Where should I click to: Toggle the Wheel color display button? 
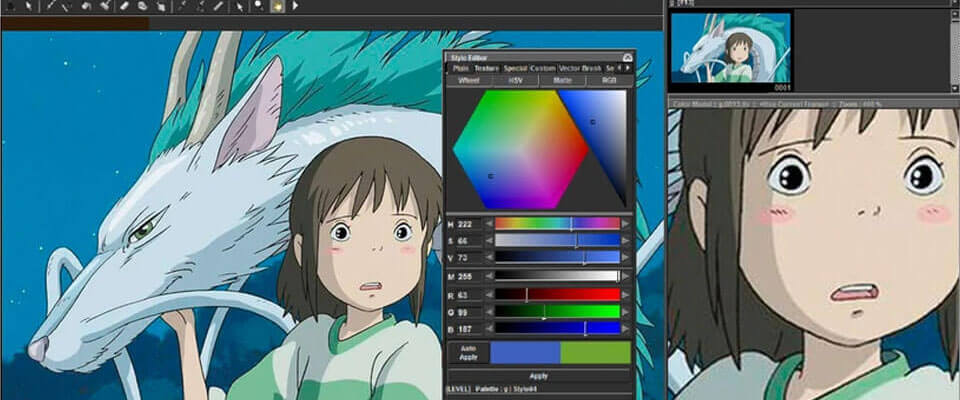469,80
